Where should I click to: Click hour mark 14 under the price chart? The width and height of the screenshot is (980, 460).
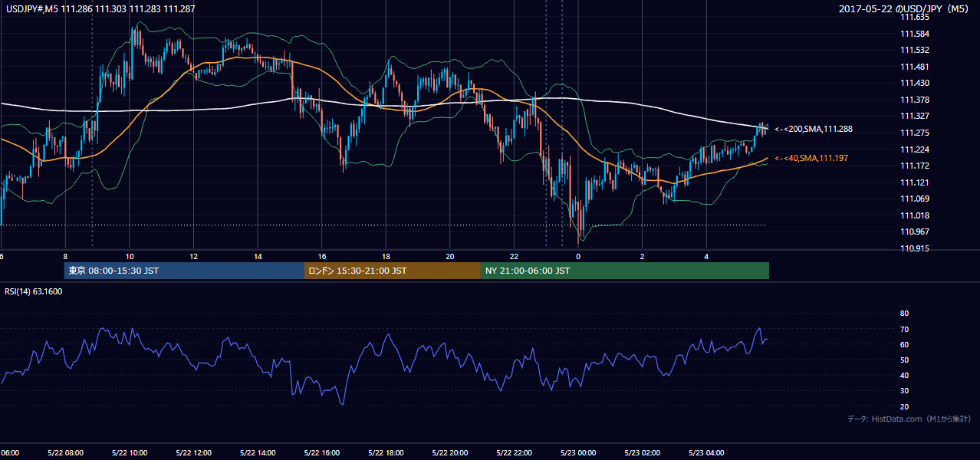tap(258, 257)
